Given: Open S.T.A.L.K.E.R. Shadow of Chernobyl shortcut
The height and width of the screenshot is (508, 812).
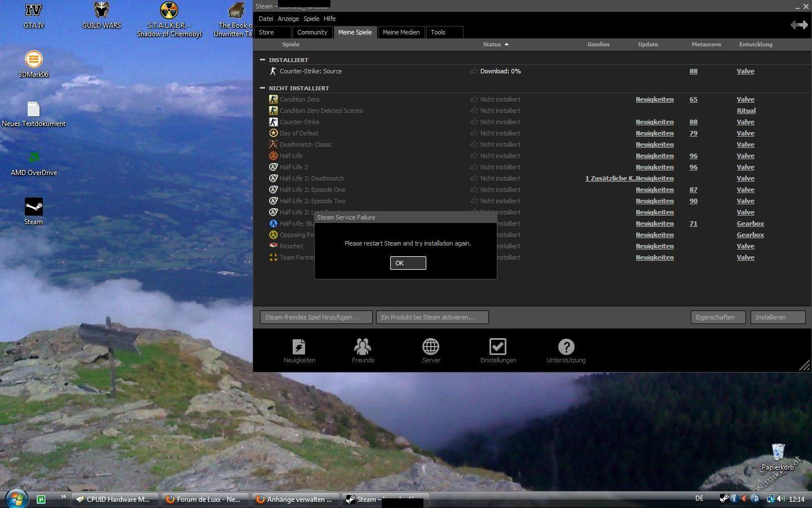Looking at the screenshot, I should click(169, 19).
